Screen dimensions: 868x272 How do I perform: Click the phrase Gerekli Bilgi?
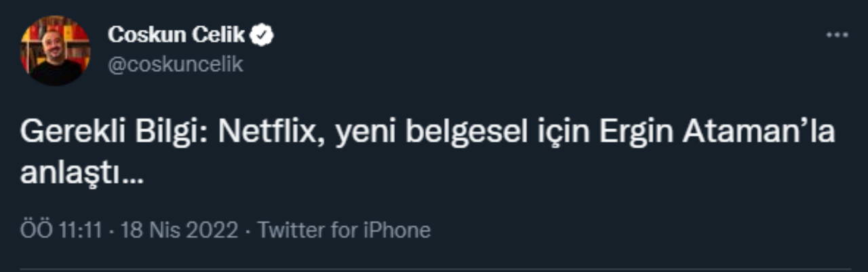tap(116, 133)
